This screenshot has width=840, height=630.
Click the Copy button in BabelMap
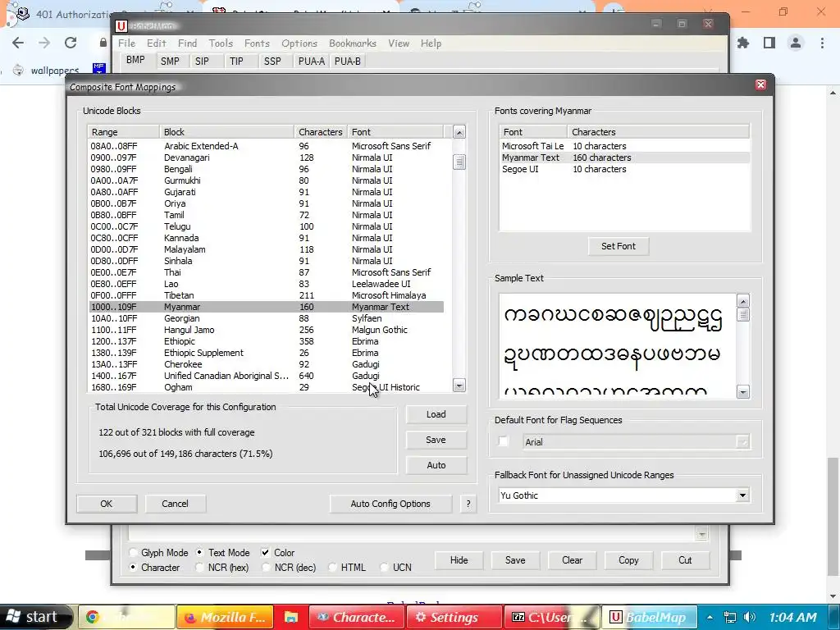point(628,559)
